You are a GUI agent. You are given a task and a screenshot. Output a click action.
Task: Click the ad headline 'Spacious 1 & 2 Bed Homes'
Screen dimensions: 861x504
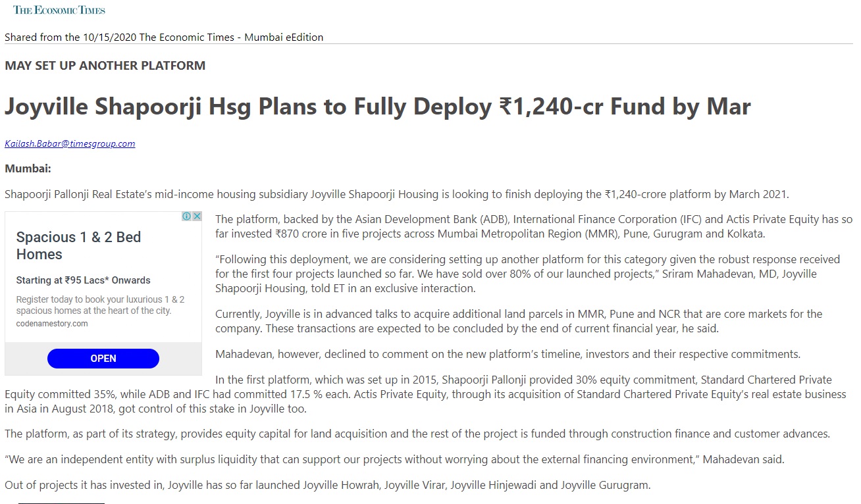click(x=79, y=245)
